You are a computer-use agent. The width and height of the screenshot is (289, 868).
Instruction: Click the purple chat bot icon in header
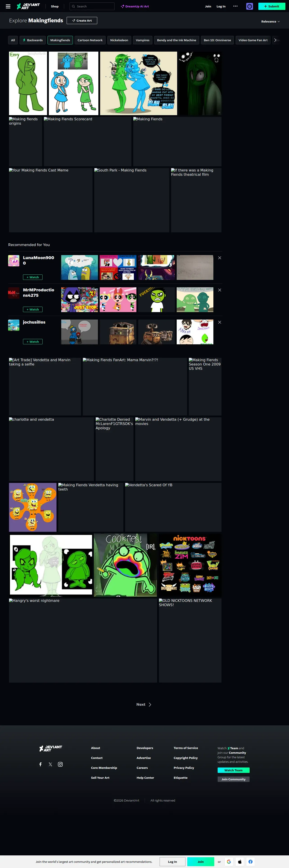pos(250,6)
